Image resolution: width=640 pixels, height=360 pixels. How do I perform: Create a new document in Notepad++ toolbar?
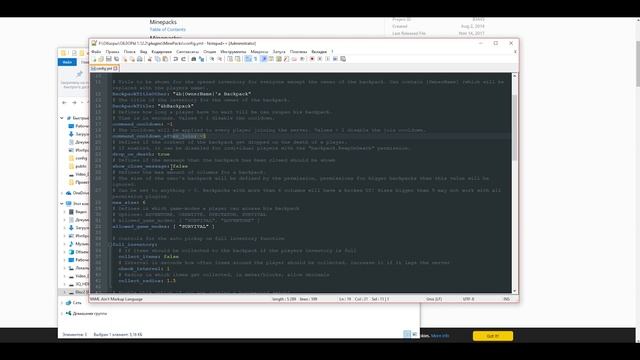(94, 59)
